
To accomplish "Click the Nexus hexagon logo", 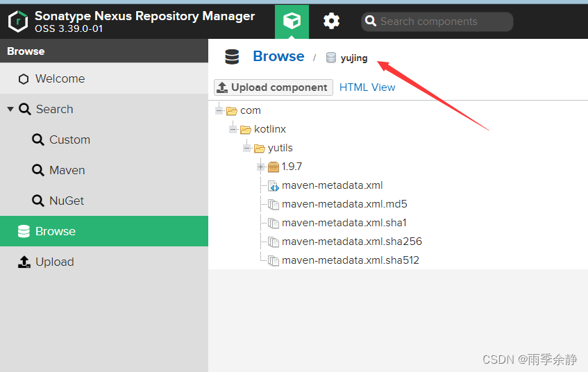I will (17, 22).
